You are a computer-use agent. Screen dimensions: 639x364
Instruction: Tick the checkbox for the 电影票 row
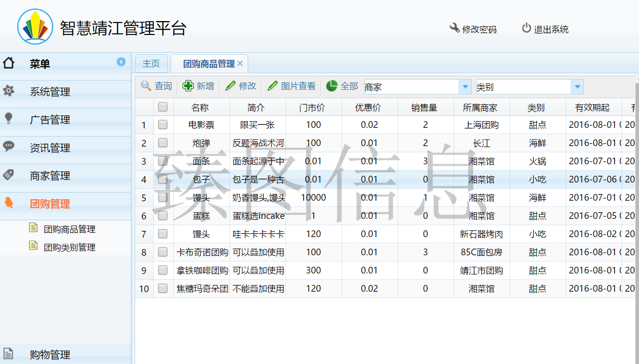(x=163, y=125)
